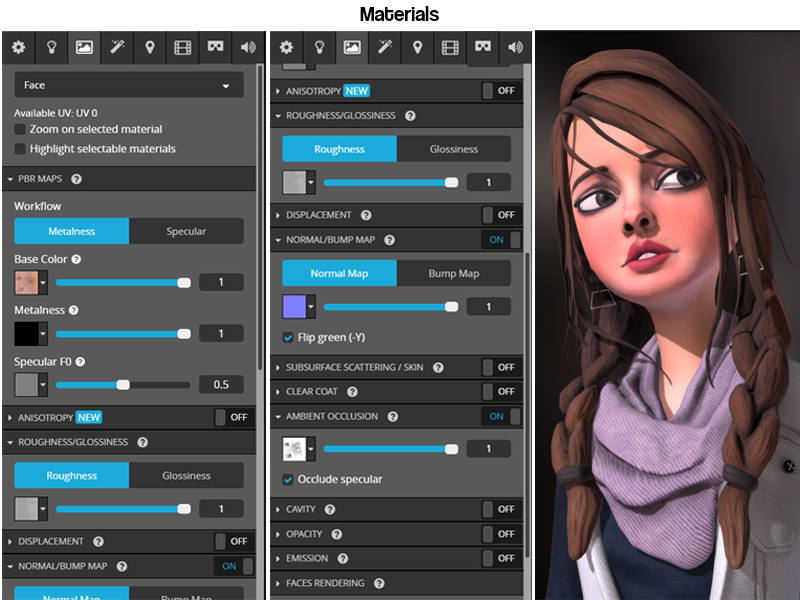This screenshot has height=600, width=800.
Task: Open Animation film icon in left panel toolbar
Action: click(x=182, y=47)
